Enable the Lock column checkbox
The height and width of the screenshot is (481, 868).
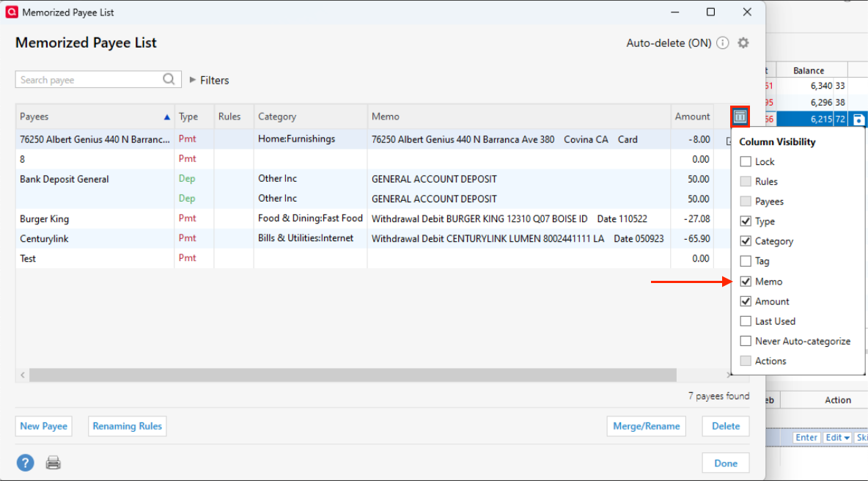click(746, 161)
